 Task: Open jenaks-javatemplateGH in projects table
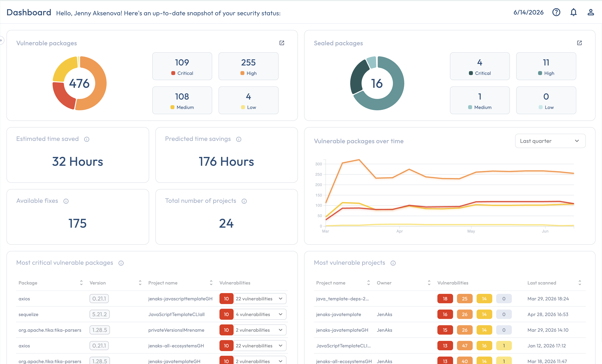(x=342, y=330)
